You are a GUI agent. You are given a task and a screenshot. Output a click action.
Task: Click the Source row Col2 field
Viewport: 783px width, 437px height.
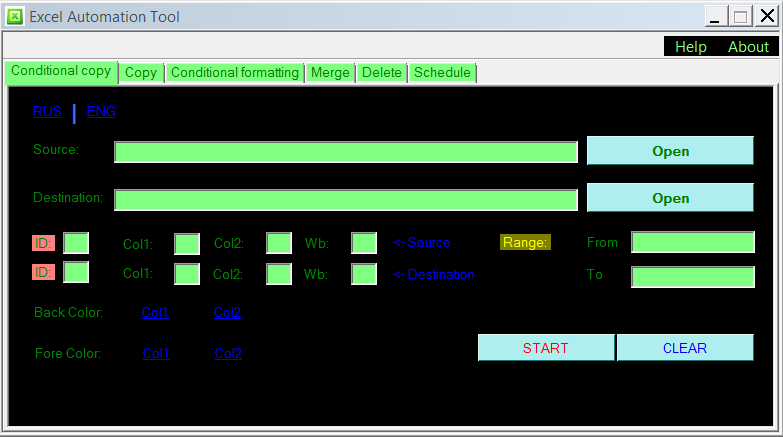tap(279, 243)
